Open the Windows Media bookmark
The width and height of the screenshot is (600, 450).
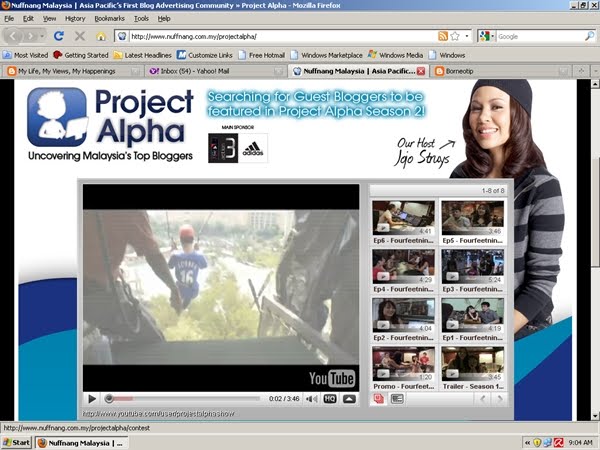(395, 55)
